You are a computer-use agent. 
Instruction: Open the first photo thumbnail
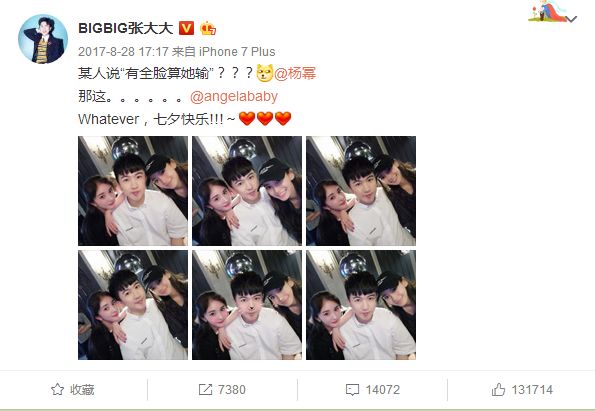click(133, 191)
